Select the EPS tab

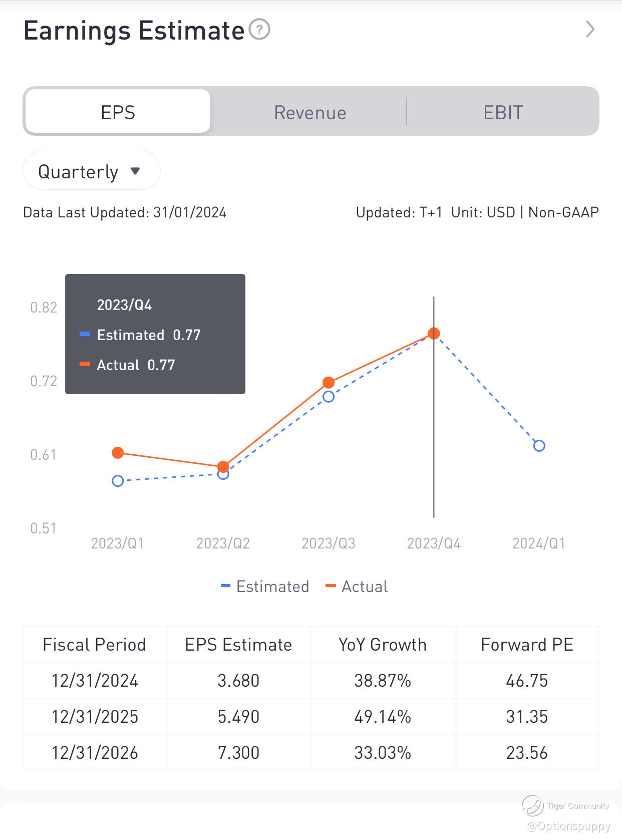(x=118, y=112)
